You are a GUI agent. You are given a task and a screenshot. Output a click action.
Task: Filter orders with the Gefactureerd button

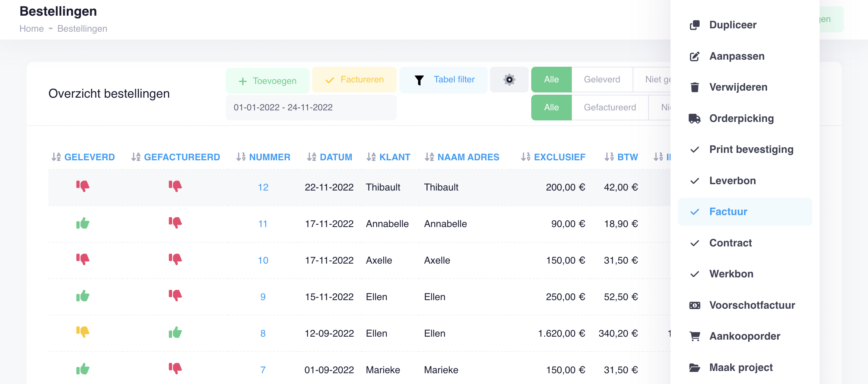[x=611, y=107]
